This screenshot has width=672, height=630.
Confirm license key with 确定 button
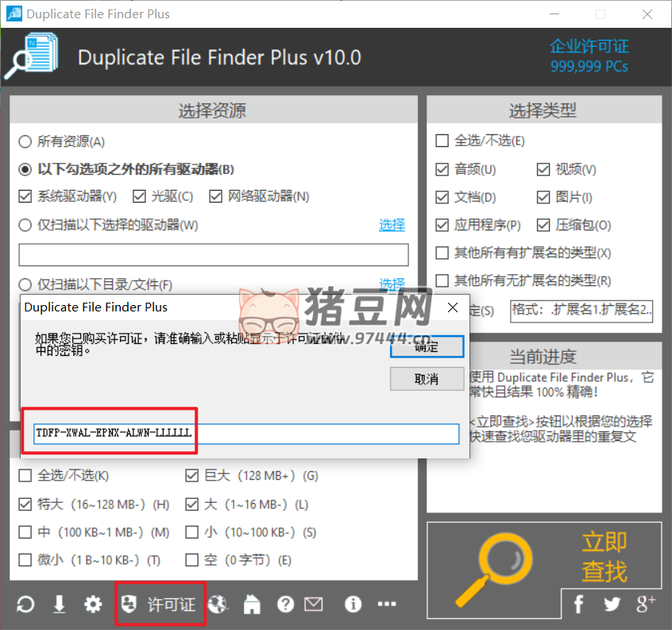click(x=427, y=346)
